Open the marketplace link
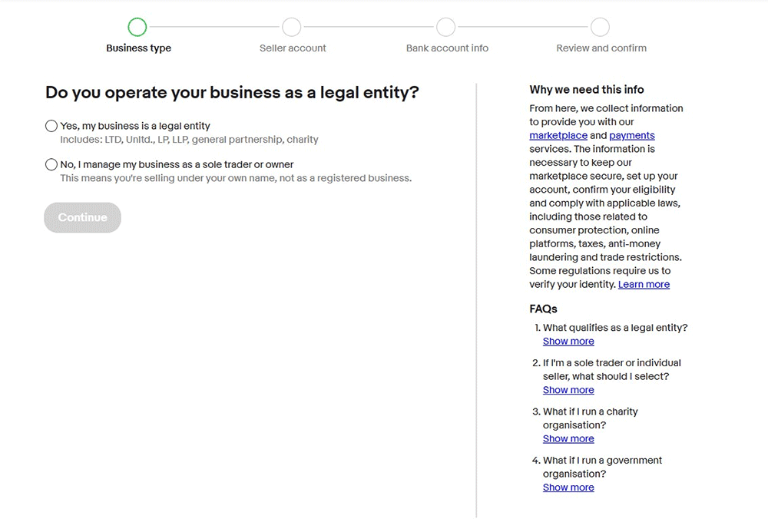 pos(558,136)
